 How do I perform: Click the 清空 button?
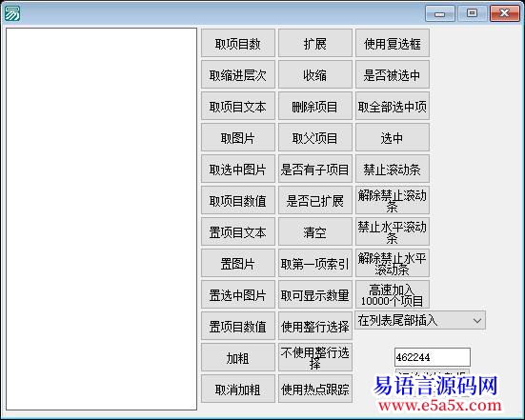315,232
